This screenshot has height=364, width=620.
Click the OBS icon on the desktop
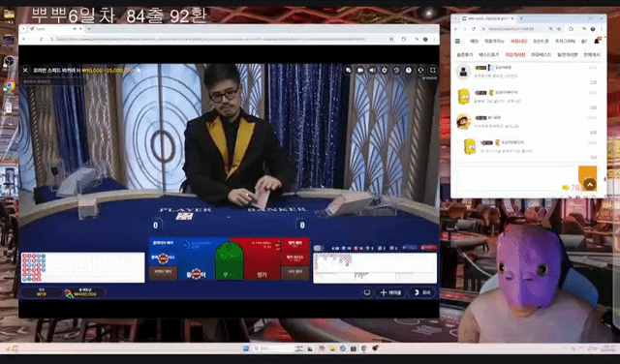click(9, 61)
